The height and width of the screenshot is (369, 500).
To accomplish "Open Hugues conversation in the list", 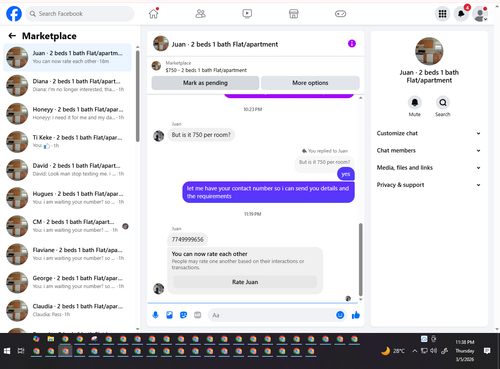I will [x=67, y=198].
